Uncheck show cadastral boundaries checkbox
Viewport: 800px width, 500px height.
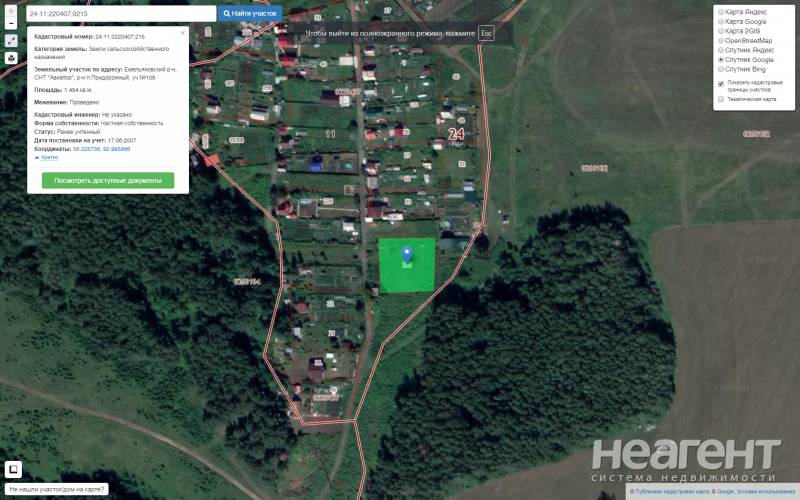(721, 83)
